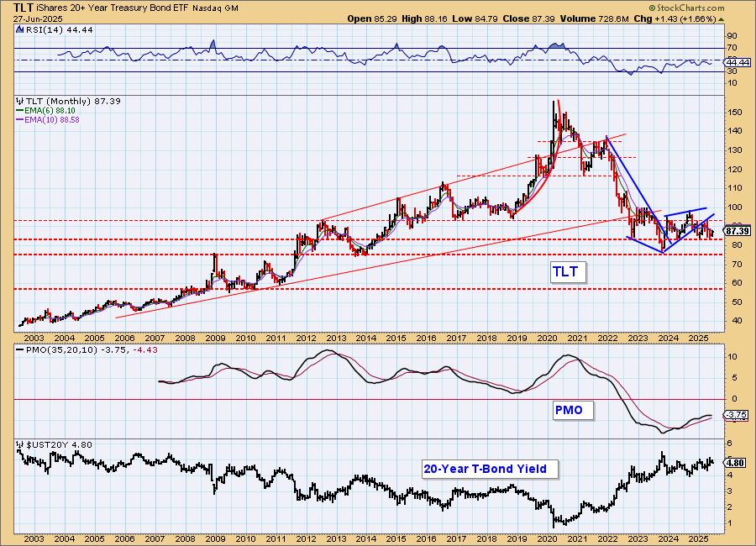
Task: Click the 0 level label on PMO axis
Action: (x=735, y=399)
